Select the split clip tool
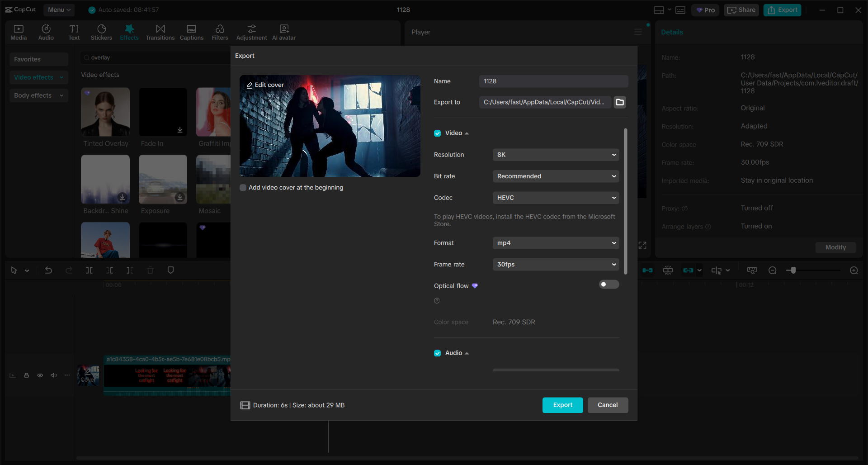 point(89,270)
